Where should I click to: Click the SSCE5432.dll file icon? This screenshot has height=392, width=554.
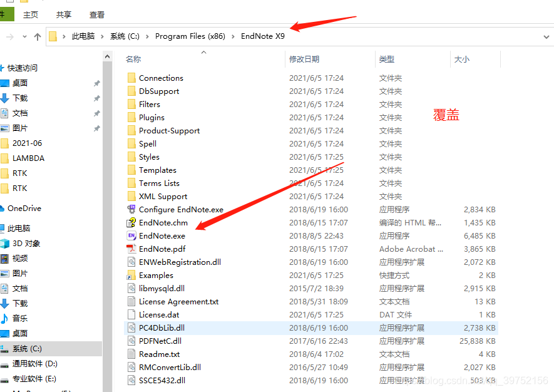tap(131, 380)
